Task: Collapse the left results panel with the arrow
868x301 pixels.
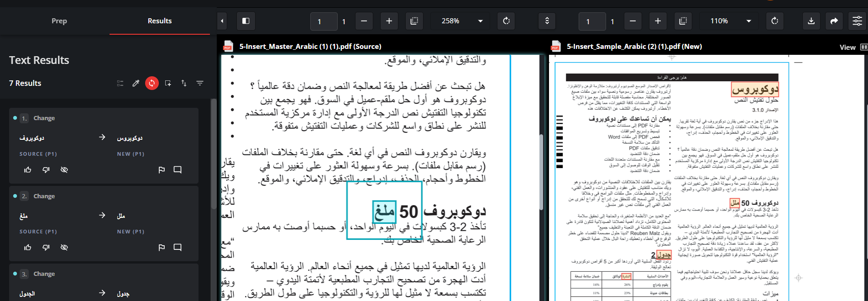Action: pos(222,21)
